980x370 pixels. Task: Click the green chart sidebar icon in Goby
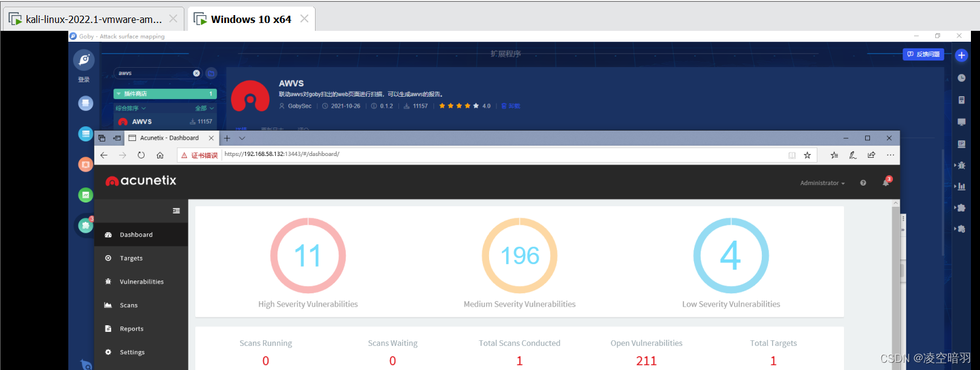pos(85,195)
